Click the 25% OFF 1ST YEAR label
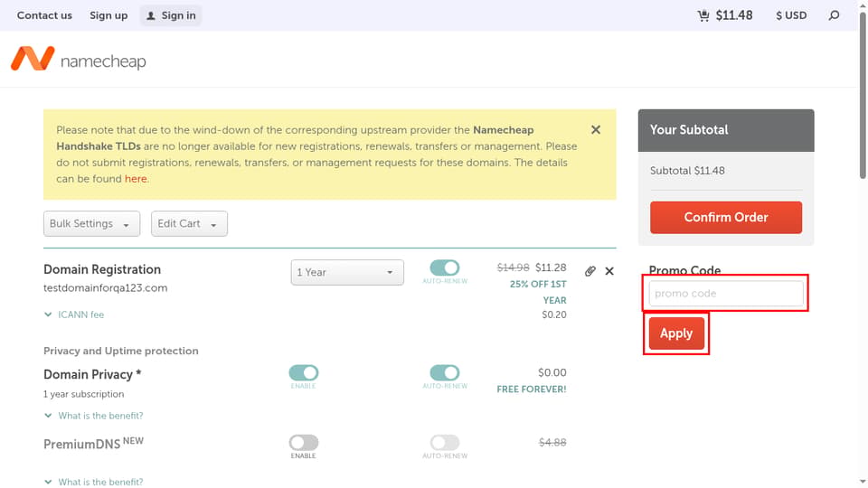 [x=538, y=292]
